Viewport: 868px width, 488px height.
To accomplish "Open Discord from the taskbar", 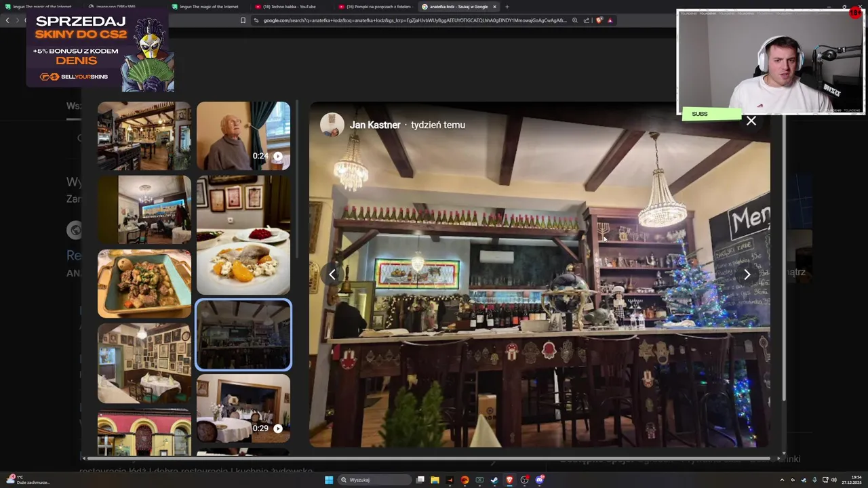I will pyautogui.click(x=539, y=480).
